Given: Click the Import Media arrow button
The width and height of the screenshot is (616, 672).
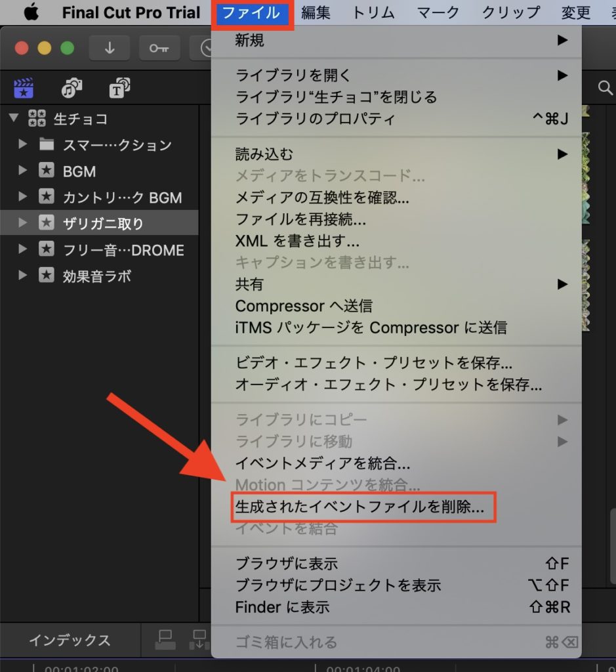Looking at the screenshot, I should coord(110,49).
